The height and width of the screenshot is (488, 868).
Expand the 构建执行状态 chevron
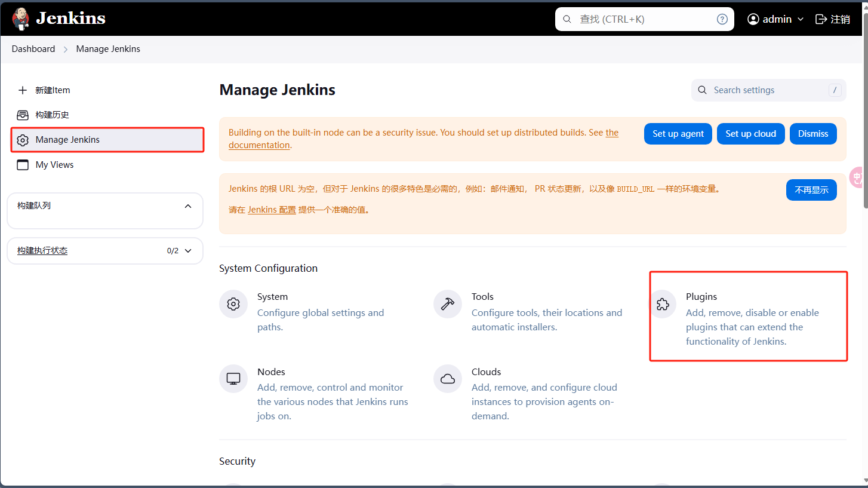[188, 251]
